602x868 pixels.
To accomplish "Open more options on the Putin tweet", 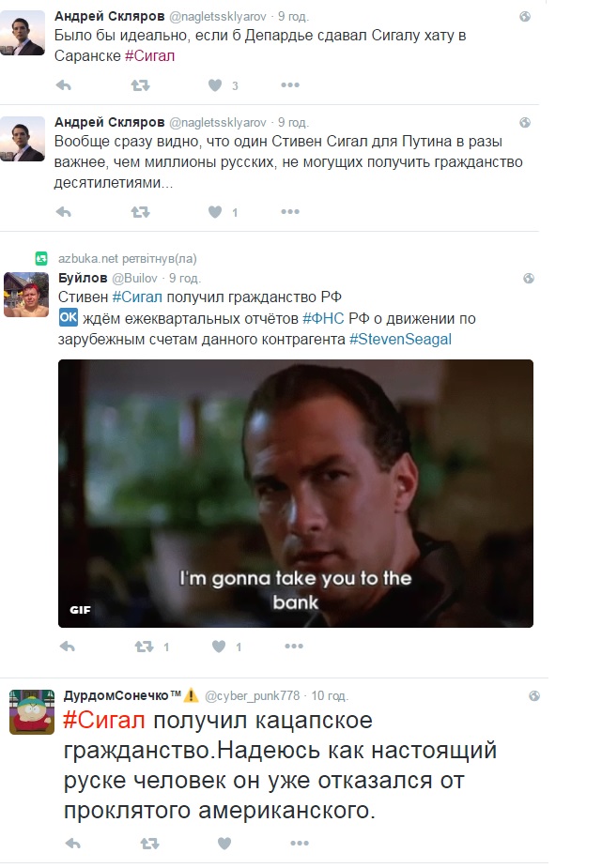I will click(x=290, y=211).
